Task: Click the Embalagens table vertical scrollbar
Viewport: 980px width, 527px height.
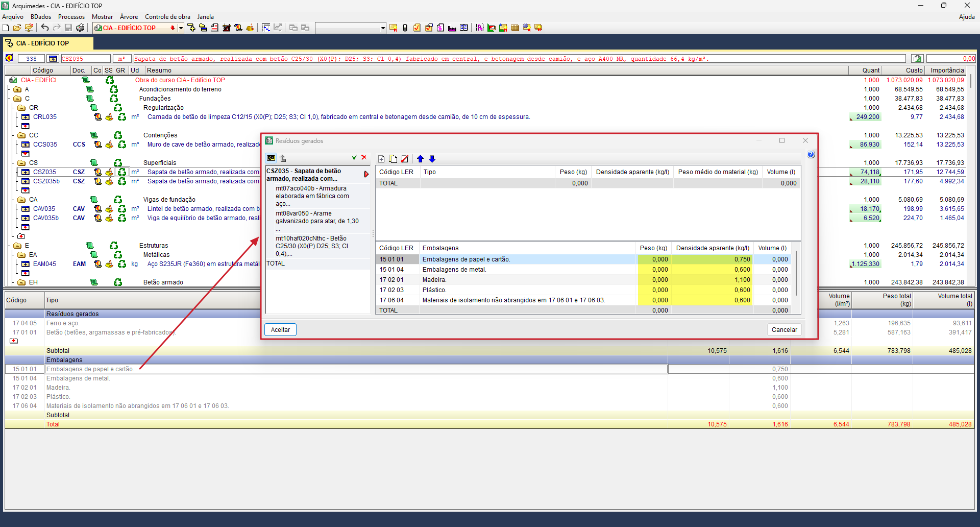Action: click(796, 273)
